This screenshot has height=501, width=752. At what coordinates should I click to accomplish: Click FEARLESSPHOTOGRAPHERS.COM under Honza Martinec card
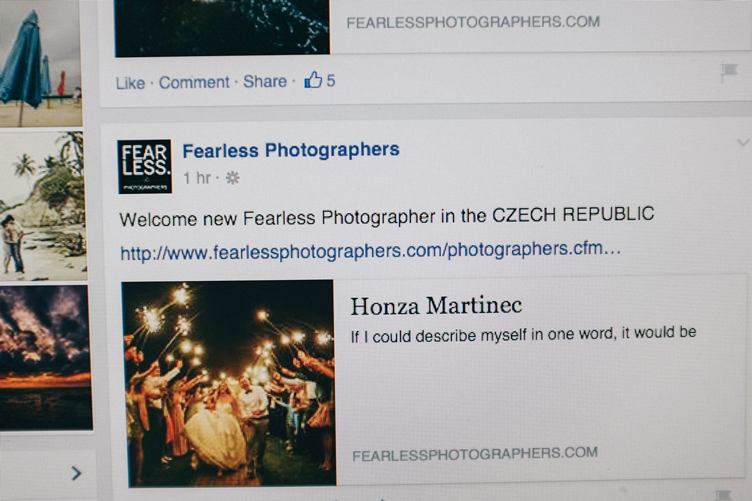click(x=475, y=454)
